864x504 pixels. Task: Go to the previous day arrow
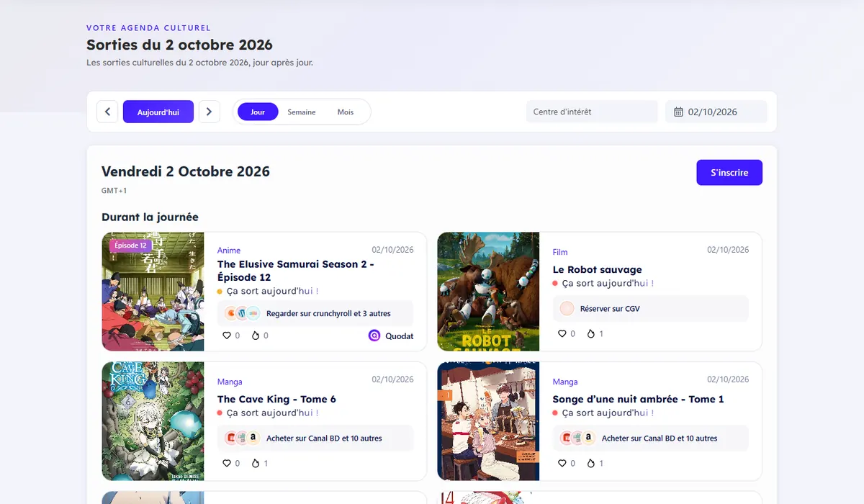107,112
